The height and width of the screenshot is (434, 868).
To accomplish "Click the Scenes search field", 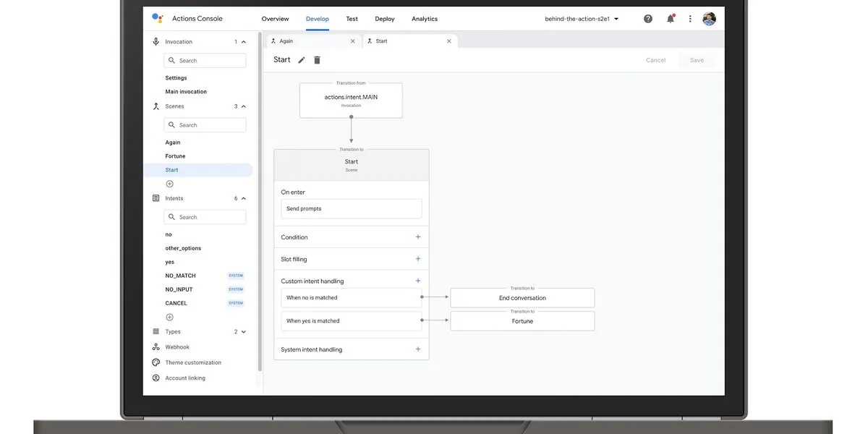I will pyautogui.click(x=205, y=125).
